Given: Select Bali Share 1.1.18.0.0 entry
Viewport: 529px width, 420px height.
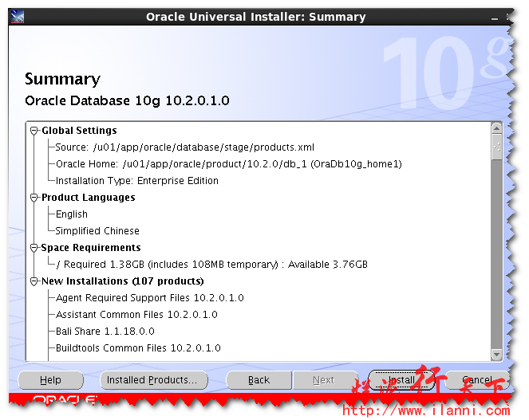Looking at the screenshot, I should click(105, 332).
